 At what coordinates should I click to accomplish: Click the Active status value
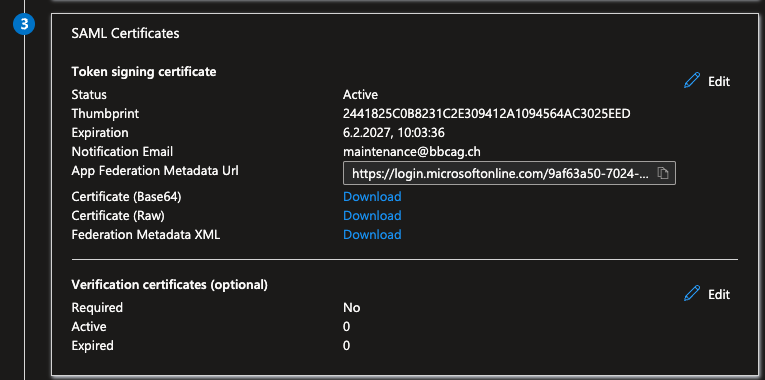[360, 95]
